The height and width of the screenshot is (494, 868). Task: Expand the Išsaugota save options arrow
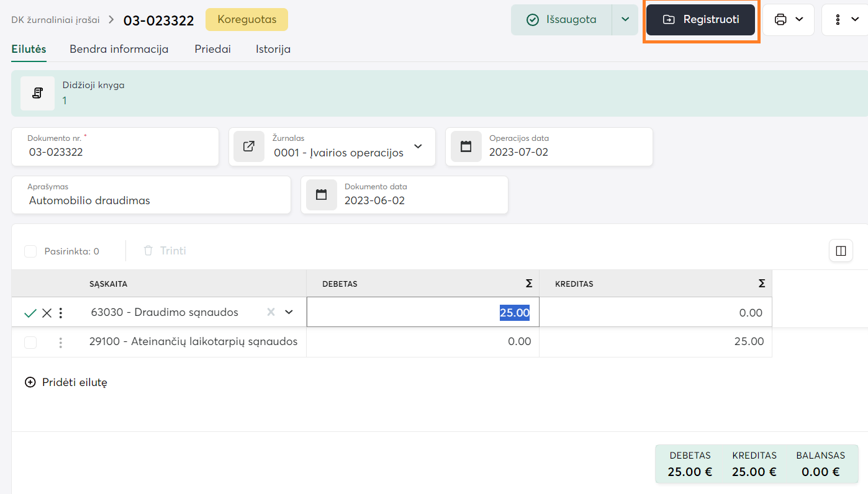click(x=625, y=20)
